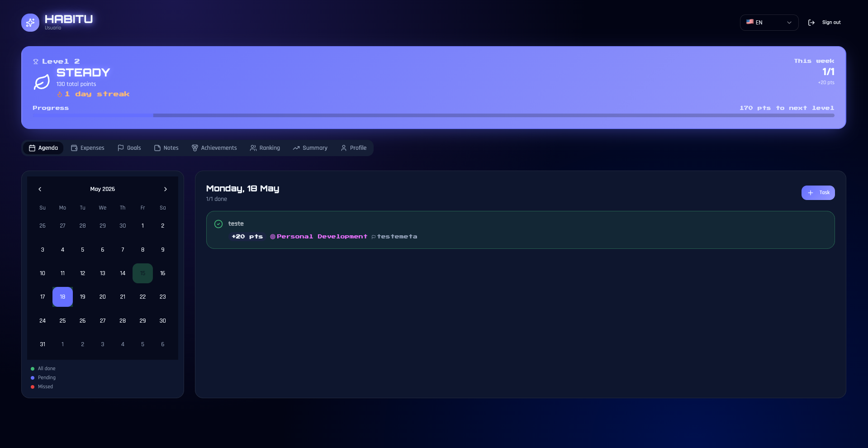Go to previous month in calendar

click(40, 189)
